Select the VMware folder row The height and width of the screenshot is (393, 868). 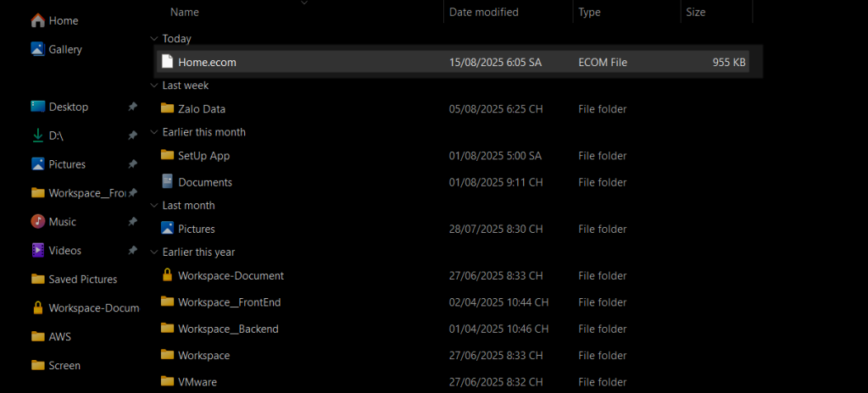453,382
